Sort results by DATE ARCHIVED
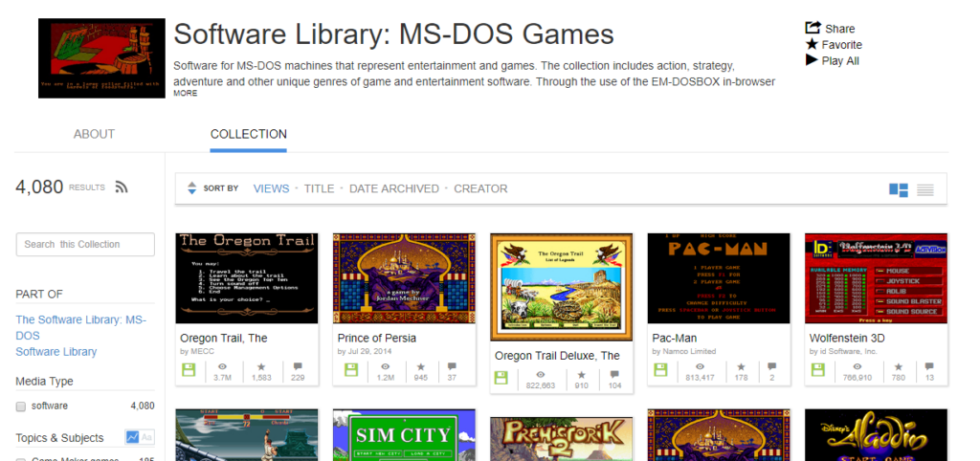 tap(393, 188)
